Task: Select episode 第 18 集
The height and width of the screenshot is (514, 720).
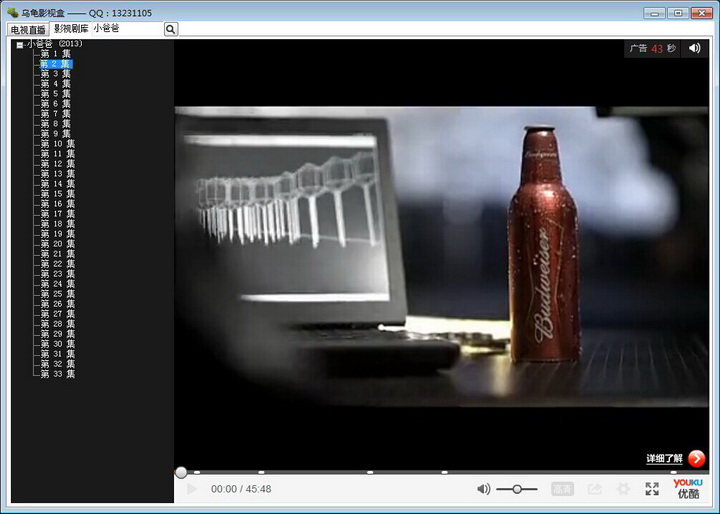Action: pos(57,224)
